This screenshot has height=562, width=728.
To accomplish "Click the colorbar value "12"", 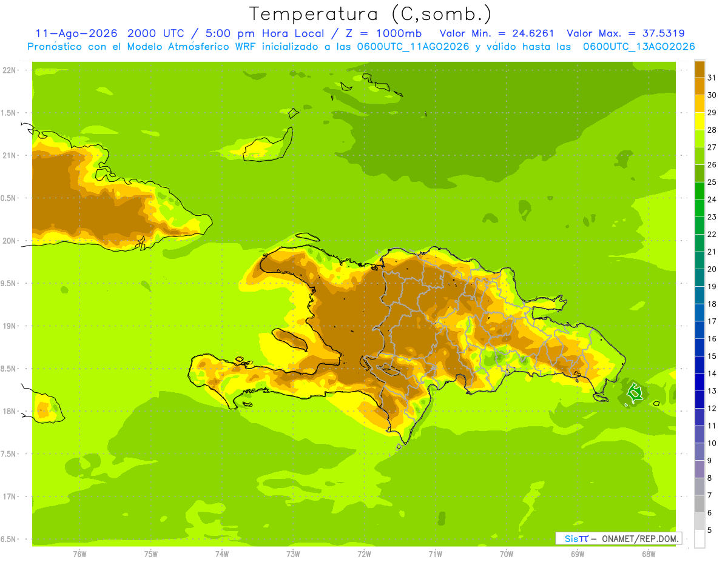I will pos(712,409).
